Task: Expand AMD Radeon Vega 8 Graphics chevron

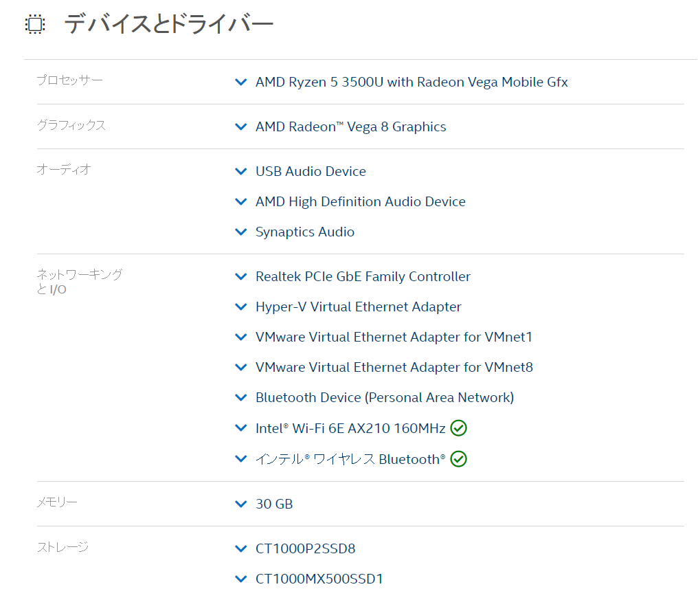Action: pyautogui.click(x=240, y=127)
